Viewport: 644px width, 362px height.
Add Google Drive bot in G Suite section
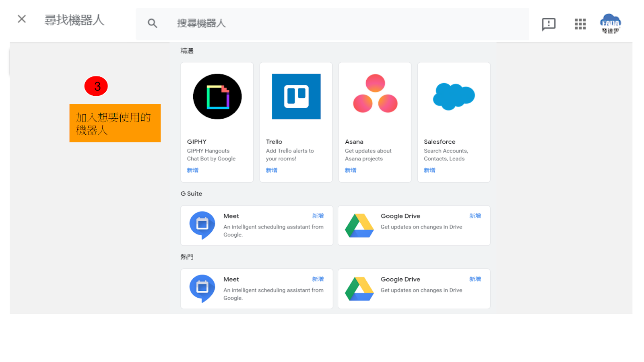pyautogui.click(x=475, y=216)
